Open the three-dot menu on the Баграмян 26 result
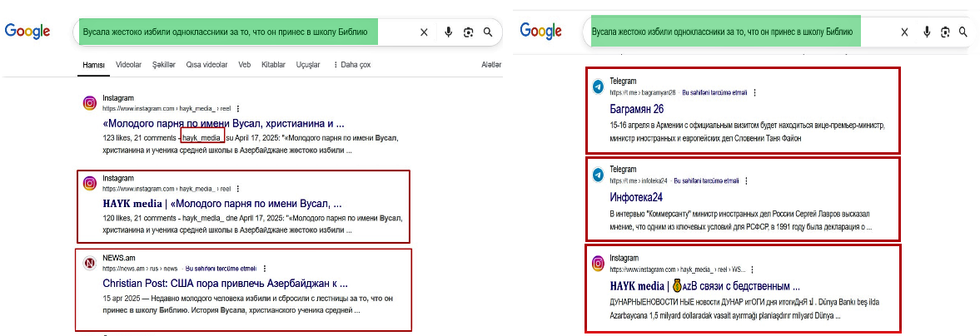Screen dimensions: 980x336 click(x=754, y=93)
